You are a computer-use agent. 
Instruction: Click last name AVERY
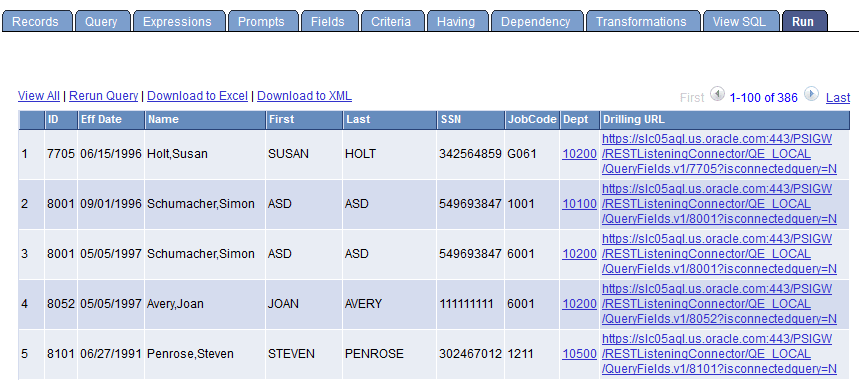[363, 304]
